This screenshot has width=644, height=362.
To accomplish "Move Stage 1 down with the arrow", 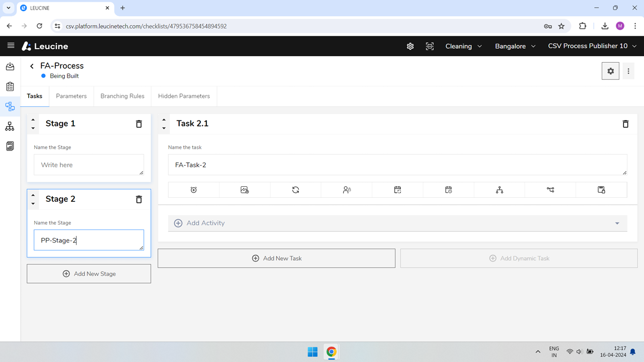I will click(33, 129).
